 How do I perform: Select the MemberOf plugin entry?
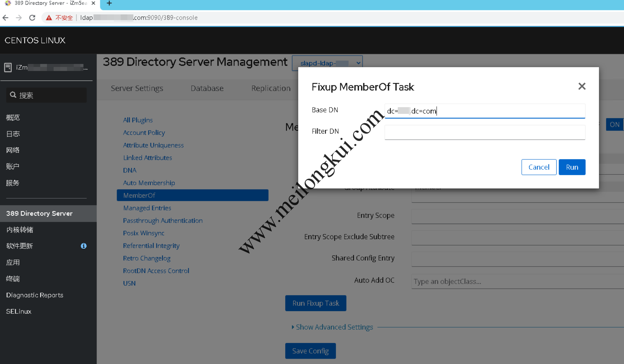(x=192, y=195)
